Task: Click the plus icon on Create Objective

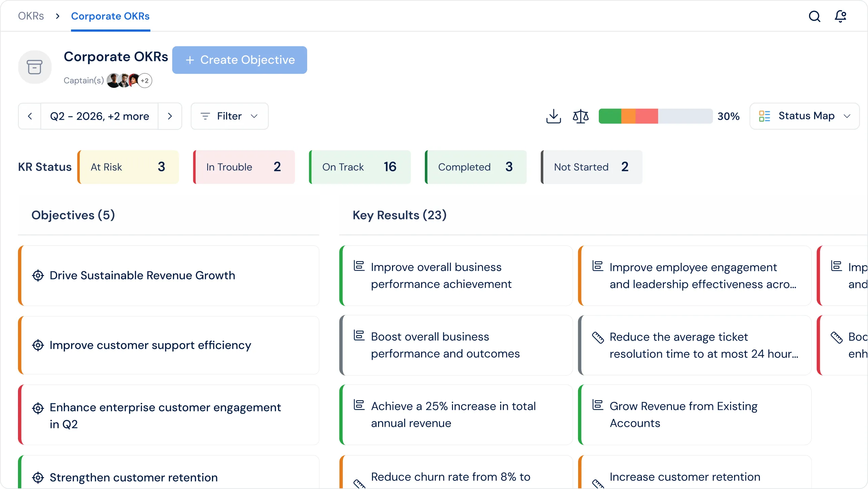Action: coord(190,60)
